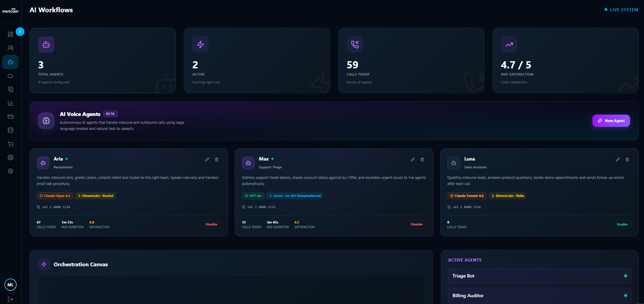The image size is (644, 304).
Task: Click Luna's robot avatar icon
Action: 454,163
